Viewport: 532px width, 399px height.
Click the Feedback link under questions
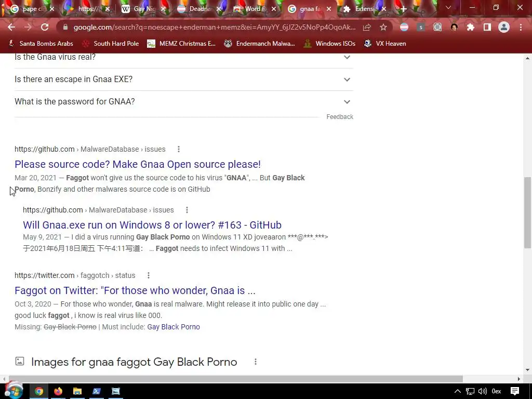click(x=340, y=117)
